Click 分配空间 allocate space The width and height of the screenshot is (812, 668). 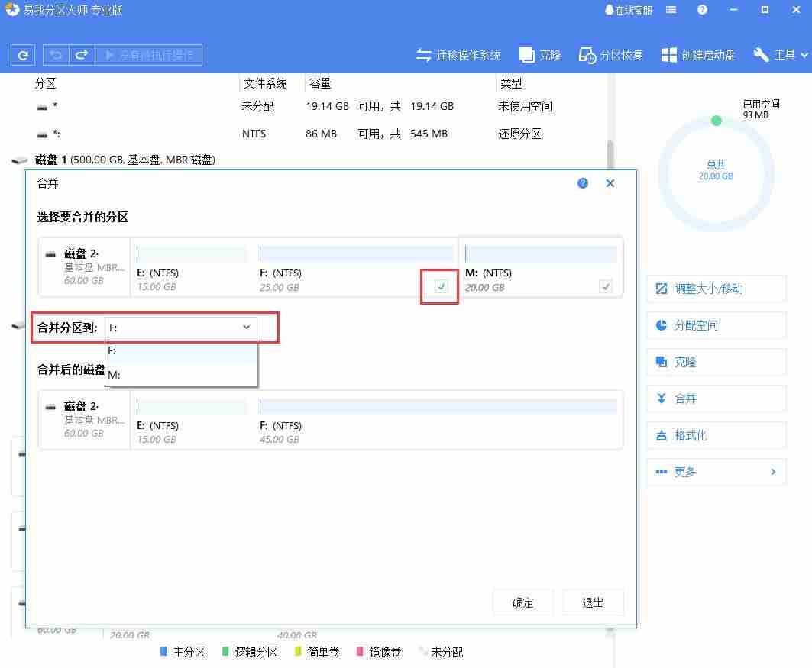[x=717, y=325]
